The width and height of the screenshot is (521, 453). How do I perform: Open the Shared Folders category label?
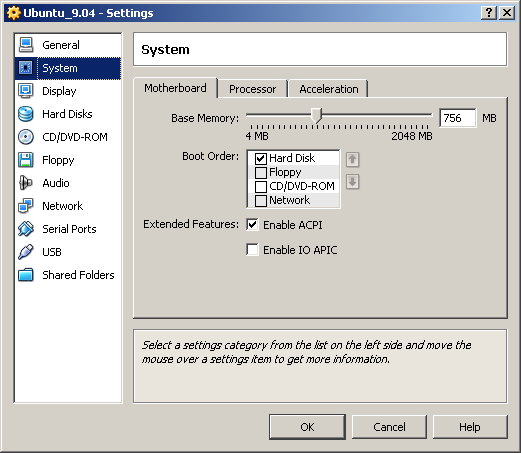(x=78, y=275)
